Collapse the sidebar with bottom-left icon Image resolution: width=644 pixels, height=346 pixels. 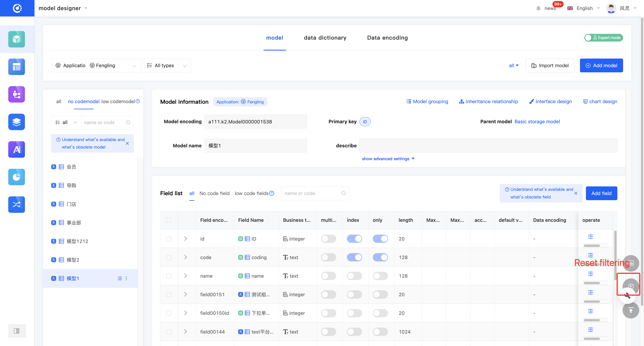[17, 331]
